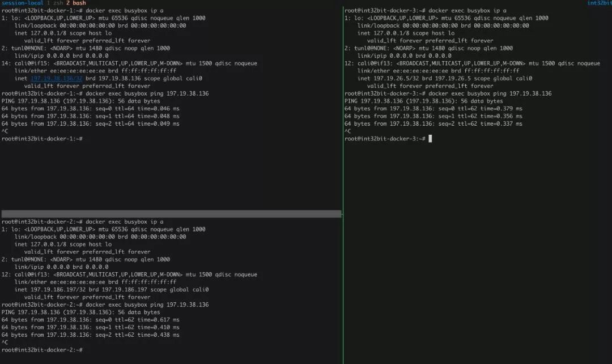Click the '^C' interrupt line in docker-1 pane
Viewport: 612px width, 364px height.
5,131
